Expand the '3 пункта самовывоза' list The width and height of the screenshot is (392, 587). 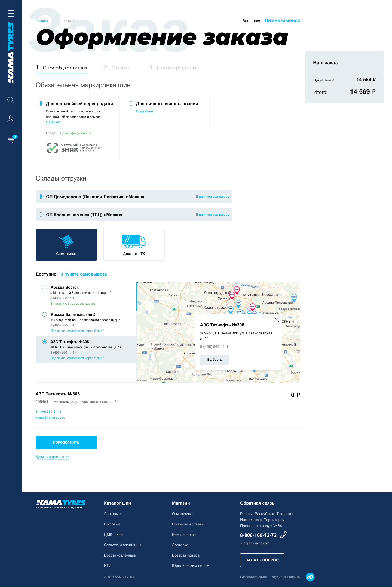tap(84, 274)
